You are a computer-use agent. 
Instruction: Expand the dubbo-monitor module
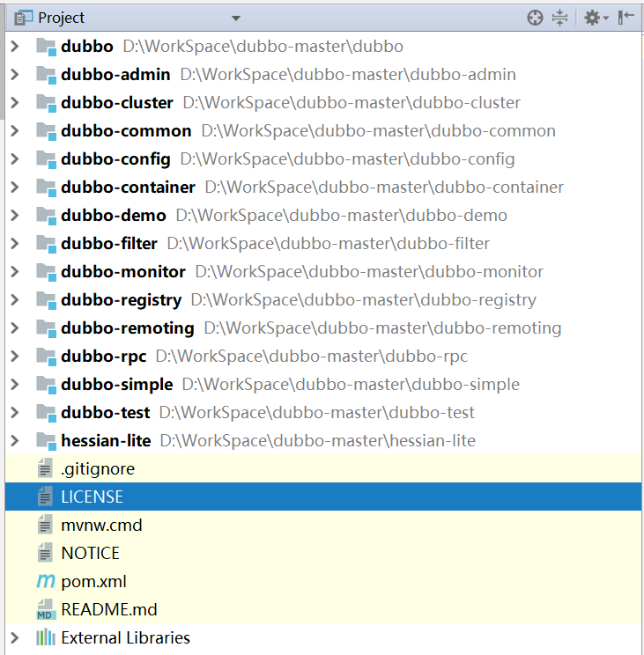[15, 271]
